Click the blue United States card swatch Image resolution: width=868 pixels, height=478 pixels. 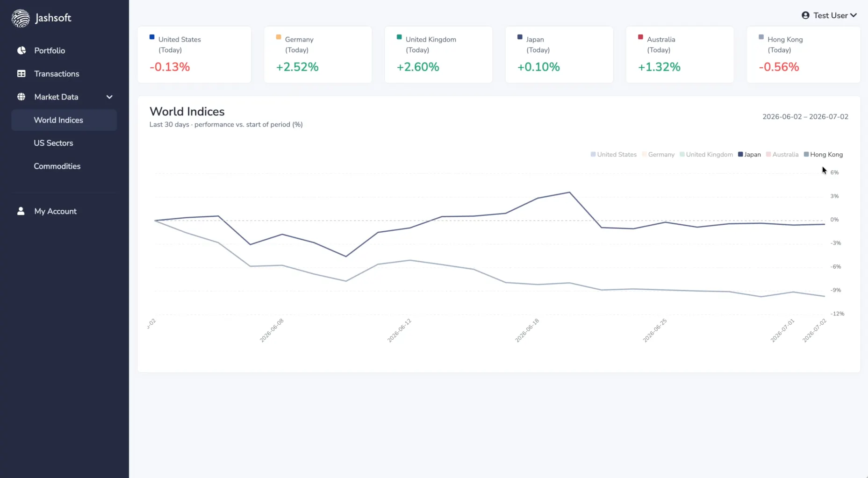(x=152, y=37)
